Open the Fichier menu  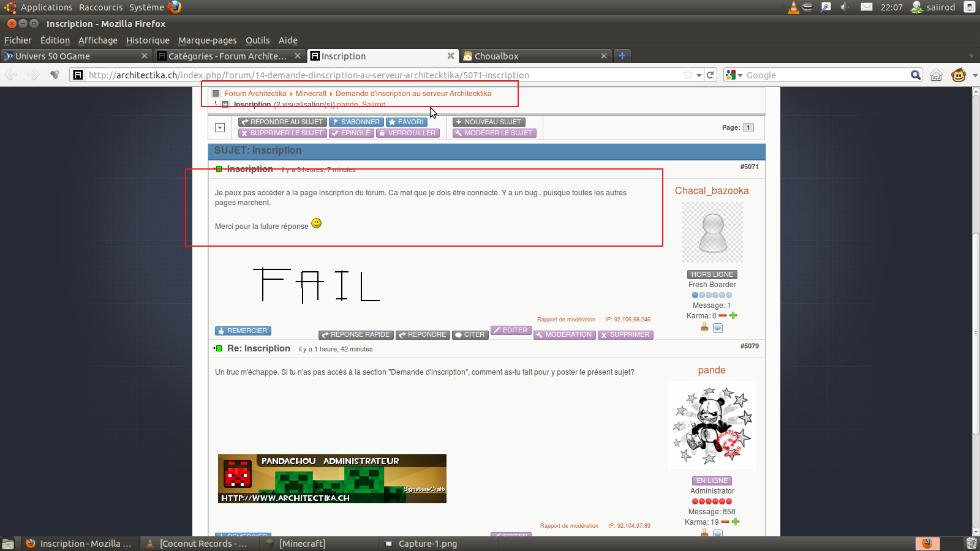[x=18, y=40]
